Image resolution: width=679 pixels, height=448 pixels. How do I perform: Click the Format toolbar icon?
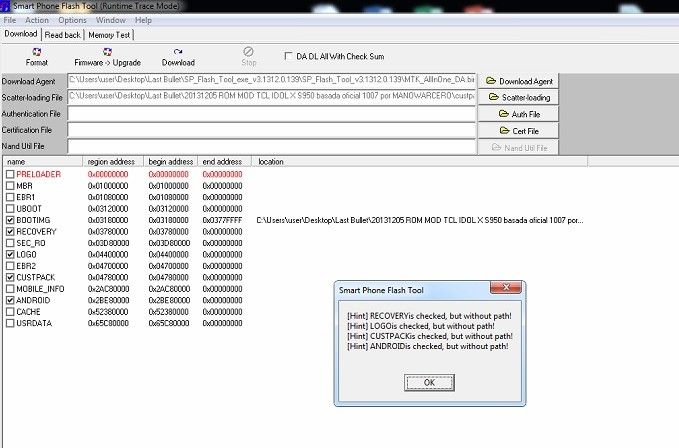point(36,52)
